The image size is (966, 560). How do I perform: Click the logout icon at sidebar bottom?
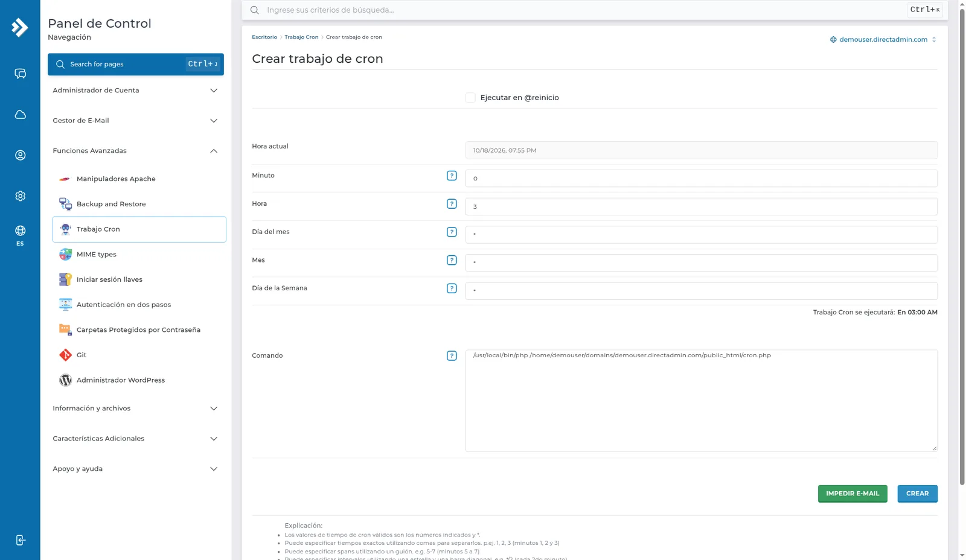tap(20, 540)
